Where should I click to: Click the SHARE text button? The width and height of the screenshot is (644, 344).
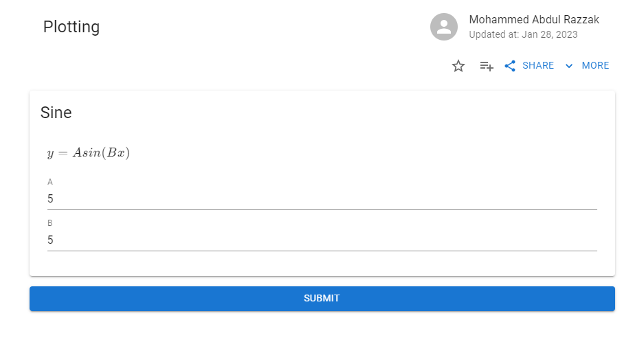[x=538, y=66]
